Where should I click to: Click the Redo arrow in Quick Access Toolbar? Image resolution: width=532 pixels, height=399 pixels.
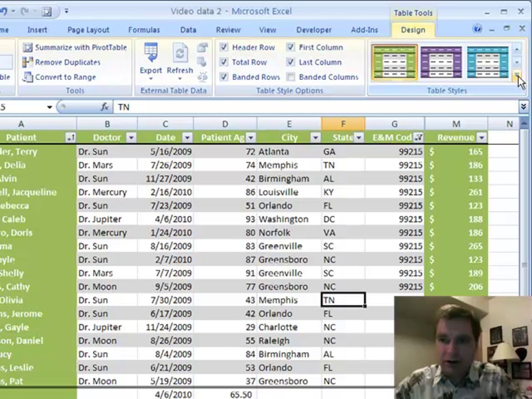click(x=25, y=12)
